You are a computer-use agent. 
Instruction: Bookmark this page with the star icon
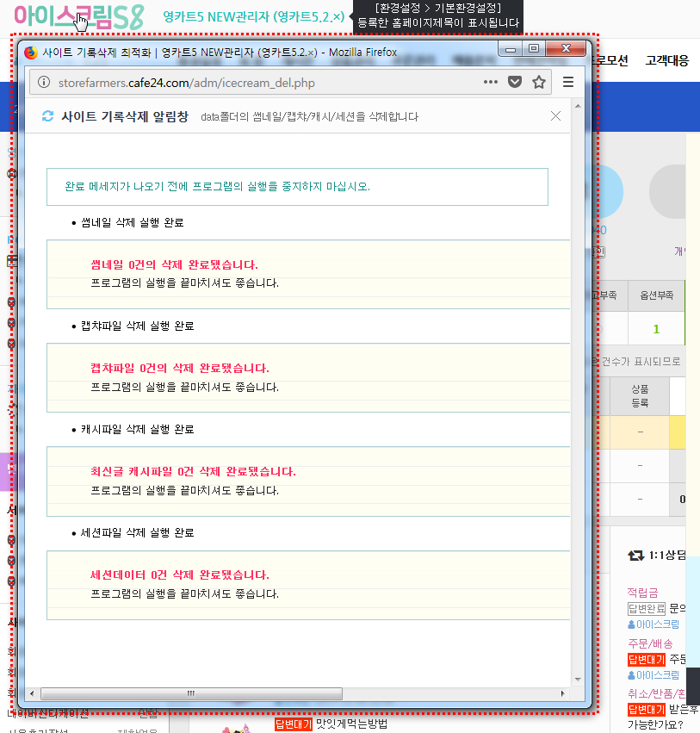click(539, 82)
